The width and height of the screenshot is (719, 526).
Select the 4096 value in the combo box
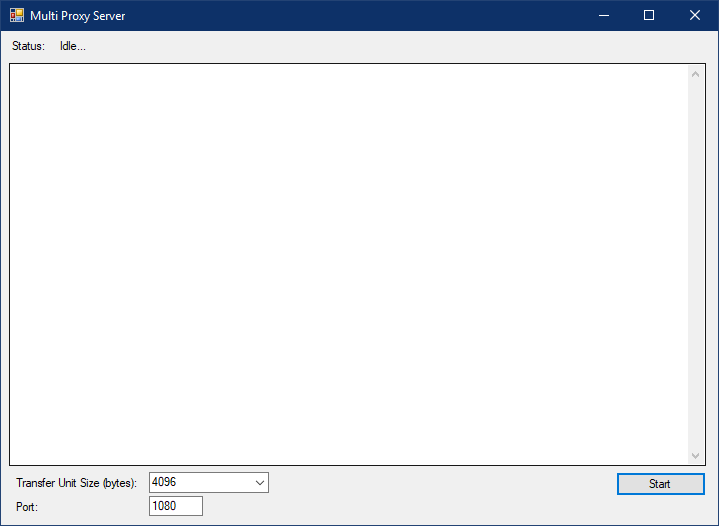coord(198,483)
